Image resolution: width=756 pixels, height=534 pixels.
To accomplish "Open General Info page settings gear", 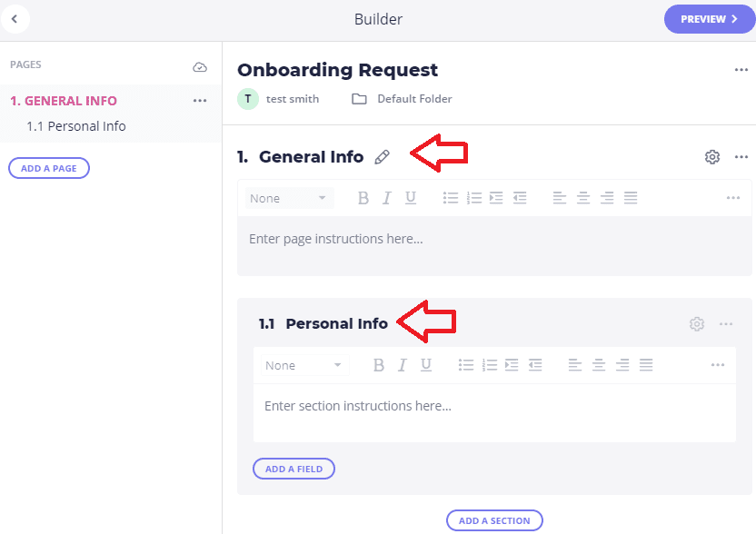I will 712,157.
